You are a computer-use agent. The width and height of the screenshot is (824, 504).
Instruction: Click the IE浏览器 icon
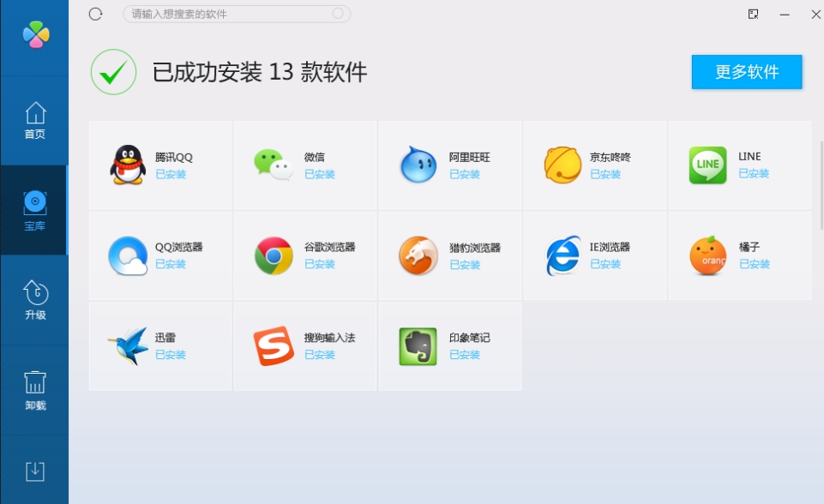tap(562, 255)
